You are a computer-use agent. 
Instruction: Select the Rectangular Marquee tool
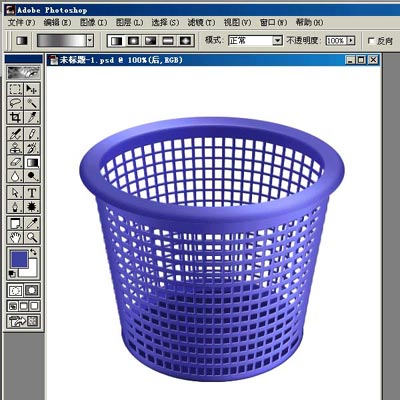click(15, 89)
